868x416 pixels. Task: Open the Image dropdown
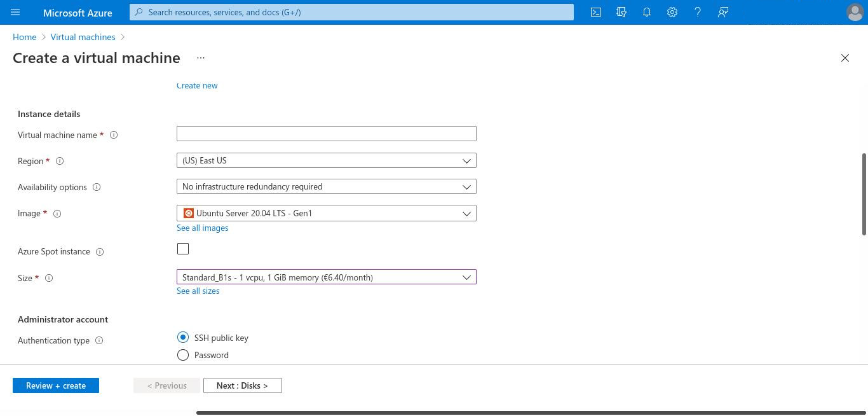click(x=327, y=213)
